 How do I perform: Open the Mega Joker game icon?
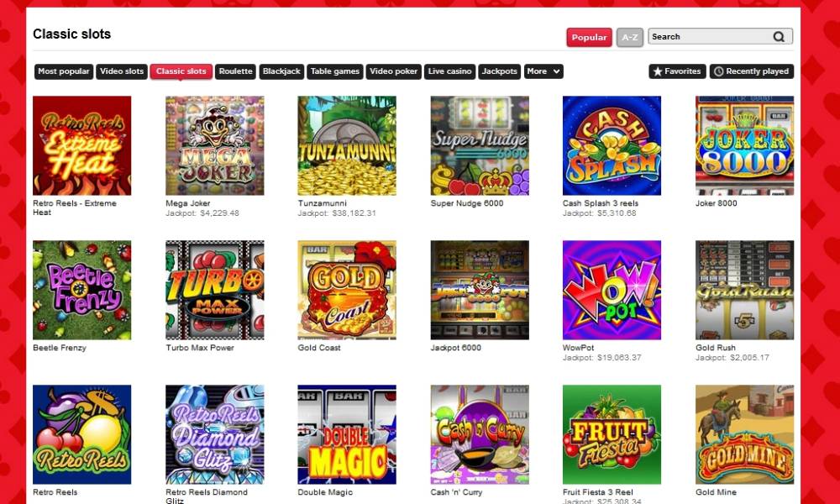(x=215, y=145)
